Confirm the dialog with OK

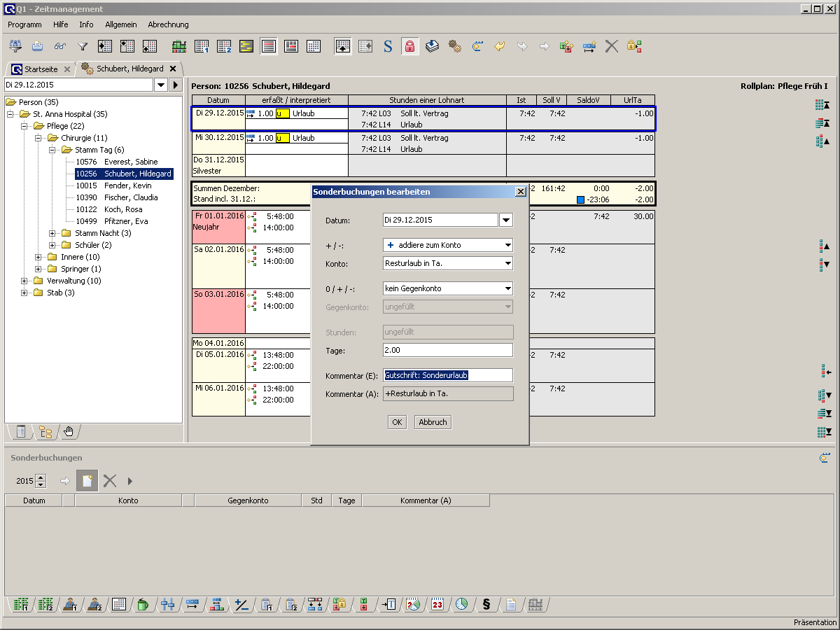(x=397, y=422)
